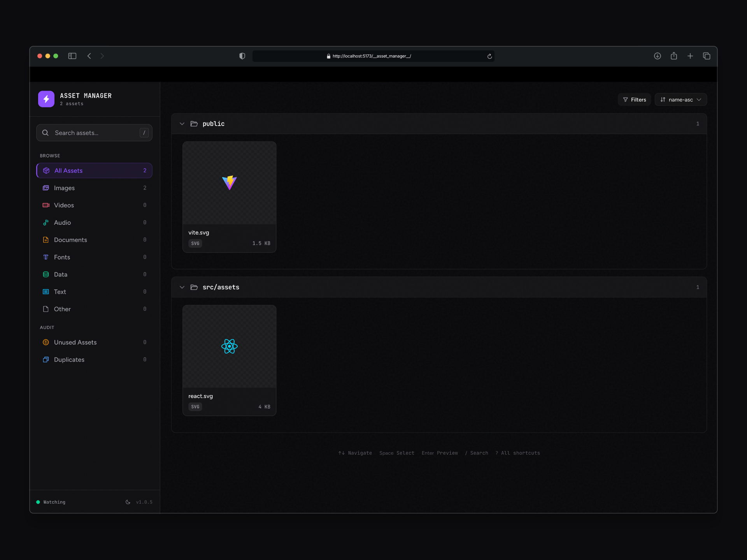
Task: Collapse the public folder section
Action: point(182,124)
